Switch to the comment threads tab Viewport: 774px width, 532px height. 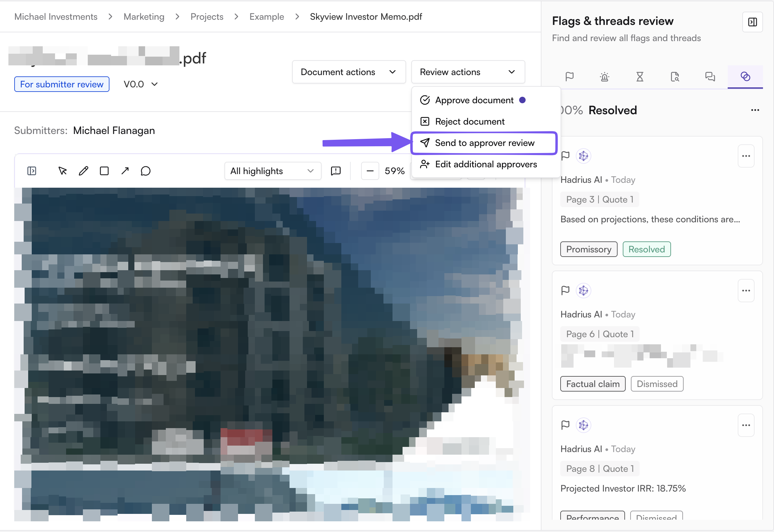click(710, 77)
